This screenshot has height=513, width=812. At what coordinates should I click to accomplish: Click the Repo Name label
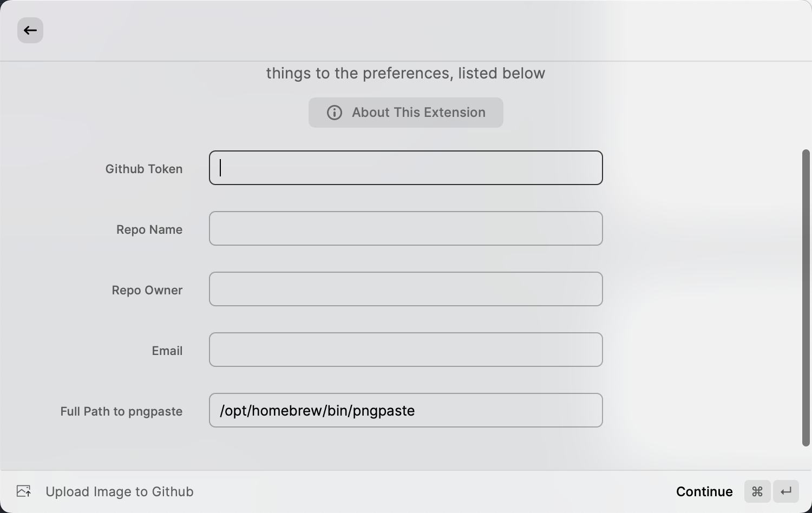(x=149, y=229)
